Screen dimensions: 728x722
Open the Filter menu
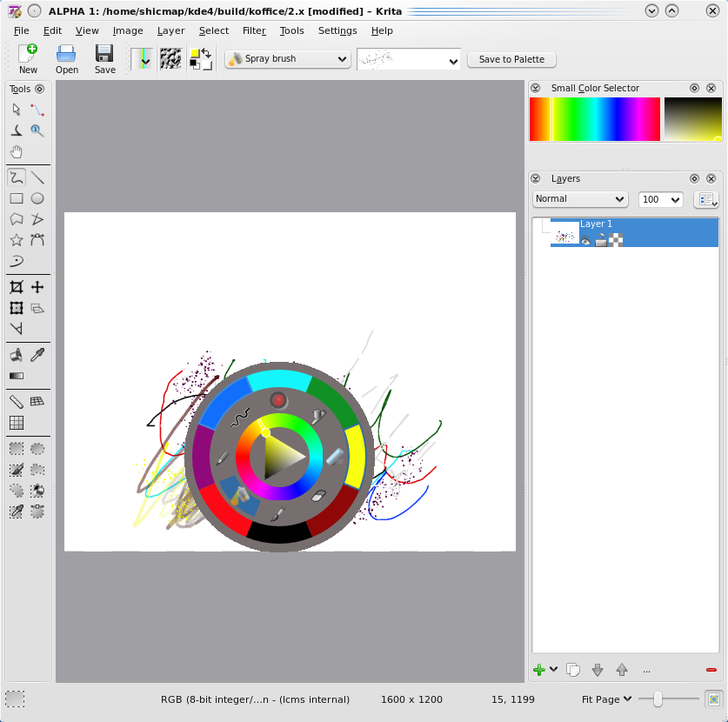tap(254, 30)
